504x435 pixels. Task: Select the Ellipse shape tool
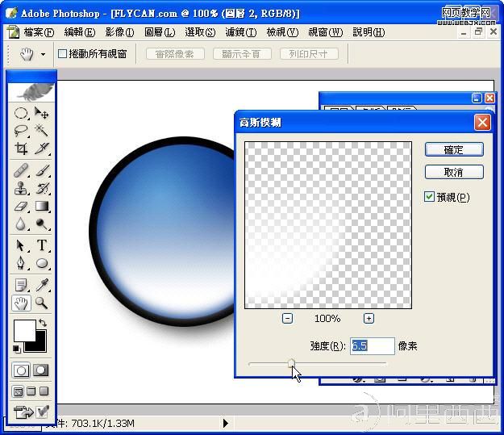42,263
